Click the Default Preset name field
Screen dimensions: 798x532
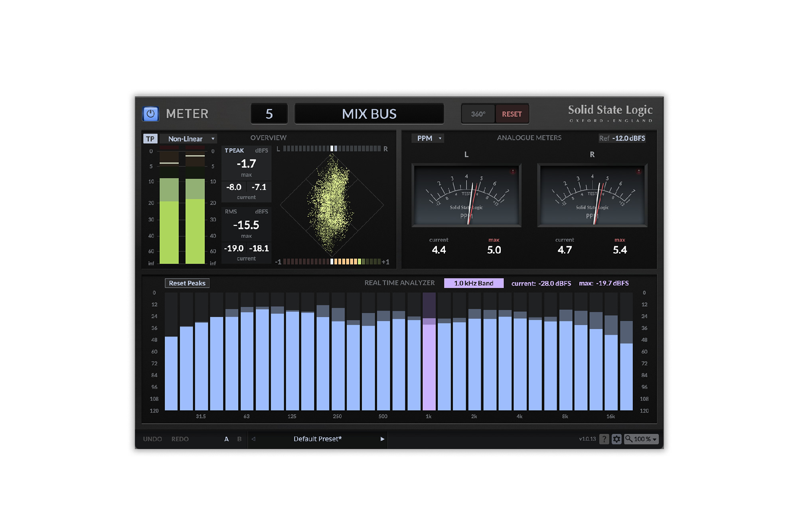(x=318, y=439)
